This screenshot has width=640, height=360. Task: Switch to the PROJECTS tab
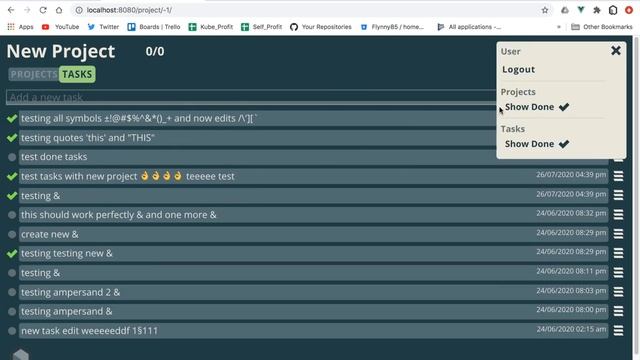33,74
